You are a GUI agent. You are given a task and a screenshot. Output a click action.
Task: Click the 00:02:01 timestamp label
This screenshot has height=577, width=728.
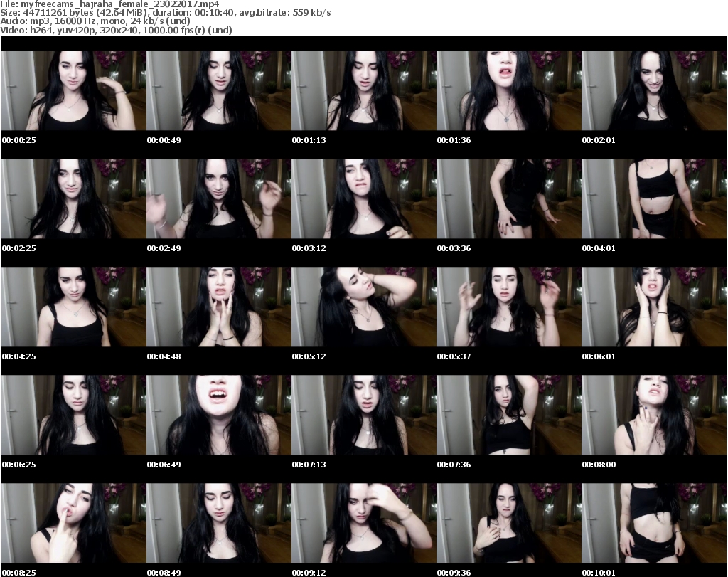599,140
